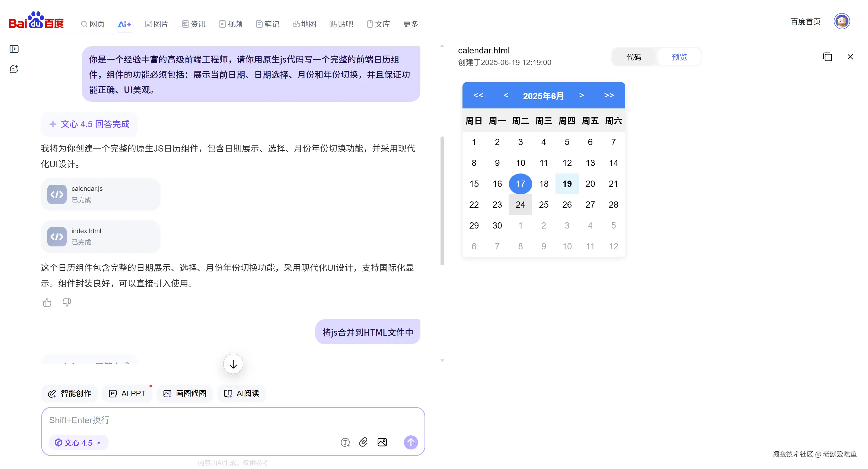Expand the 更多 navigation menu
Screen dimensions: 868x469
tap(410, 24)
